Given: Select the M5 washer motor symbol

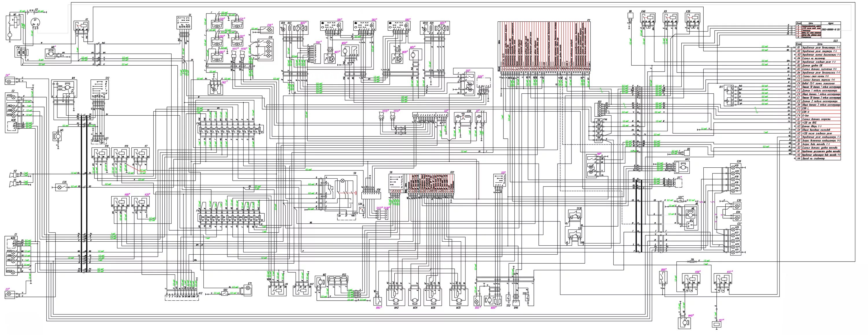Looking at the screenshot, I should 58,137.
